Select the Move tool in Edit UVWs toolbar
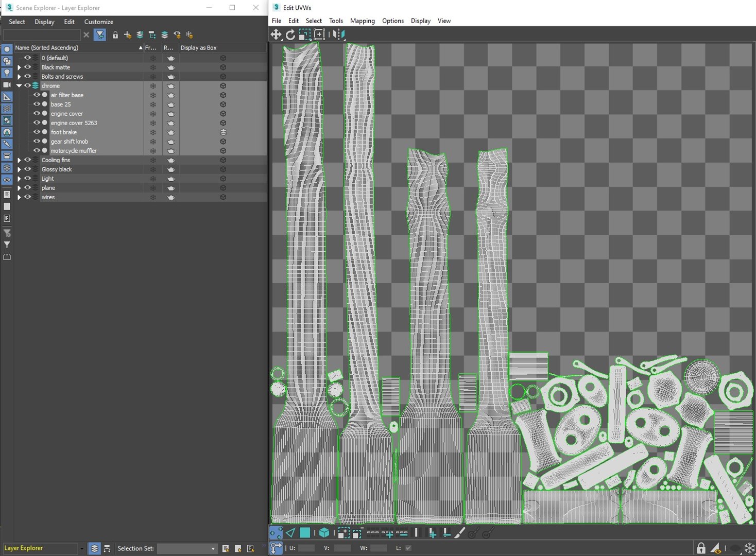This screenshot has height=556, width=756. (x=276, y=34)
